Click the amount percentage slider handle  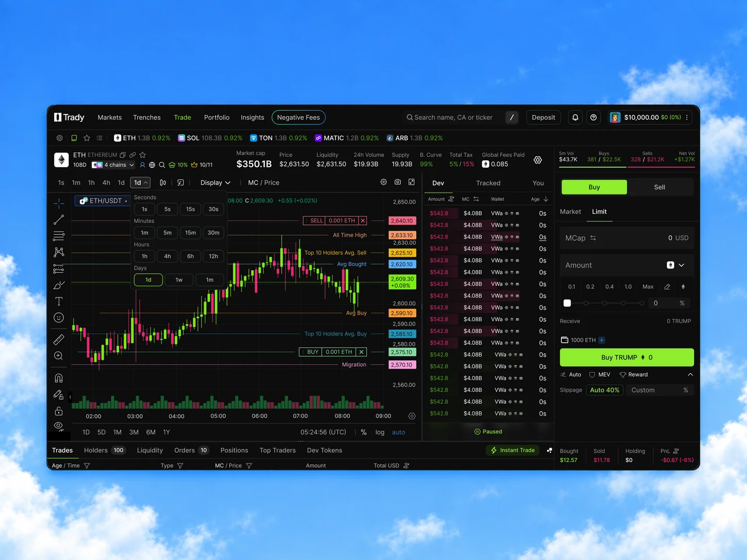coord(567,303)
